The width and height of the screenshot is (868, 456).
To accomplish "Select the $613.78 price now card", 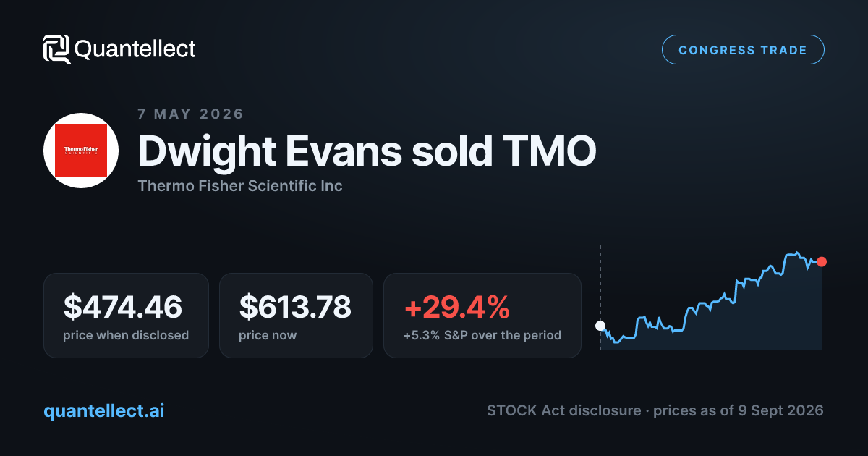I will point(296,316).
